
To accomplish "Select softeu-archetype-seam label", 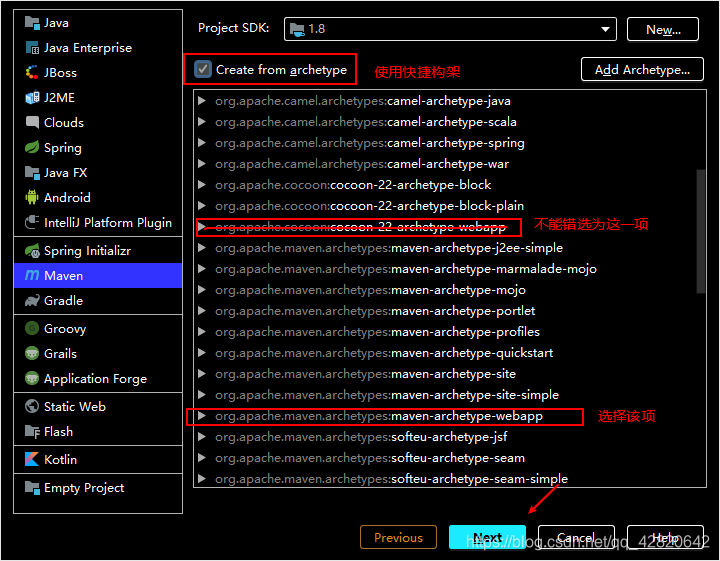I will point(370,458).
